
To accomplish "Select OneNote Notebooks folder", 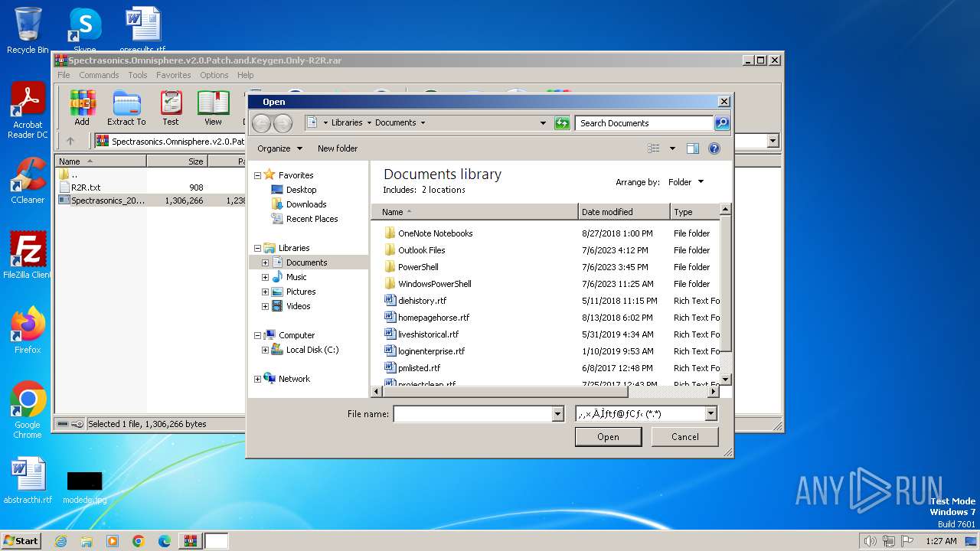I will pos(435,233).
